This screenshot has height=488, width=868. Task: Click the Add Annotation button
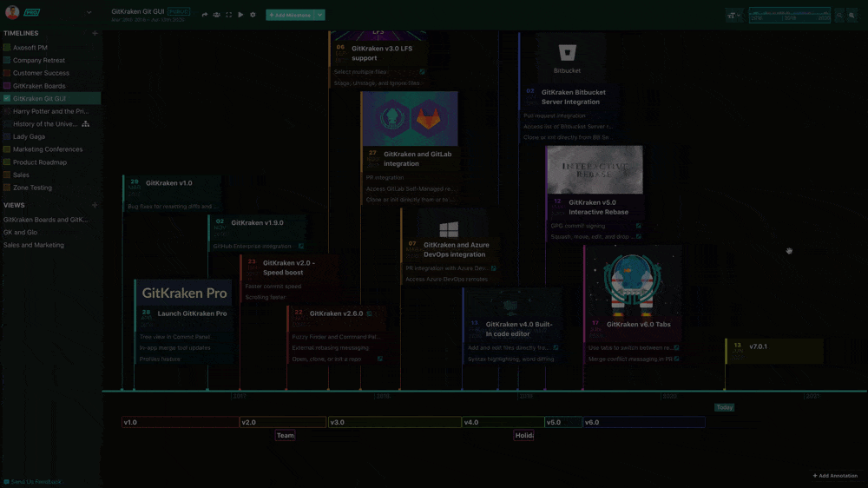tap(835, 476)
